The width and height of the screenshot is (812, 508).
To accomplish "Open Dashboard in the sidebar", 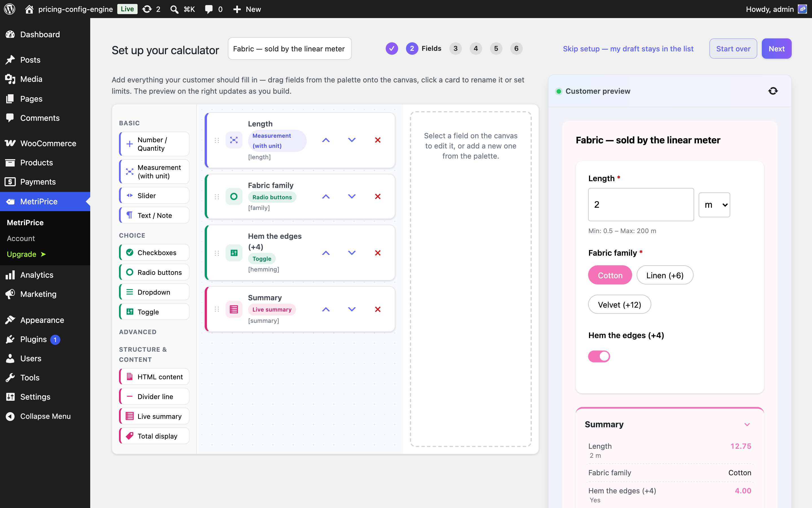I will coord(45,34).
